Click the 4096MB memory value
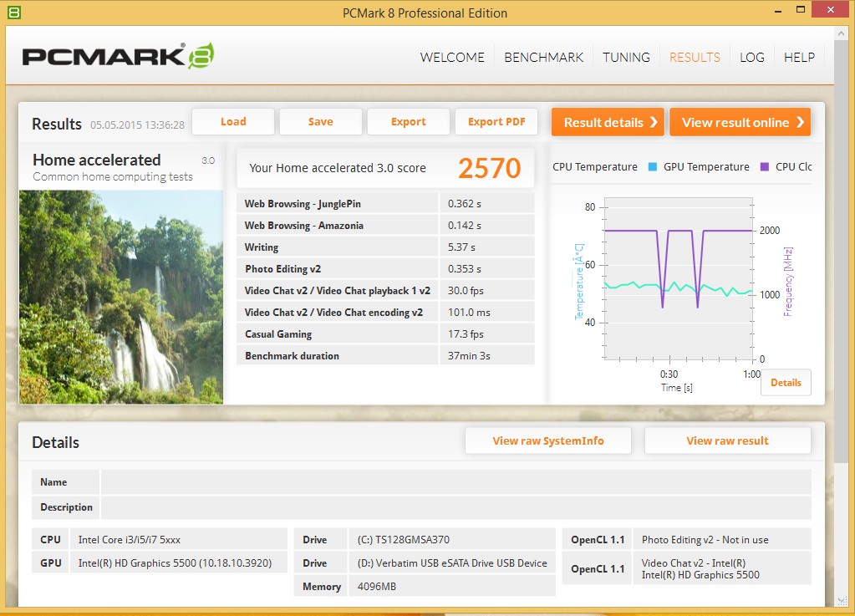The image size is (855, 616). pos(377,587)
